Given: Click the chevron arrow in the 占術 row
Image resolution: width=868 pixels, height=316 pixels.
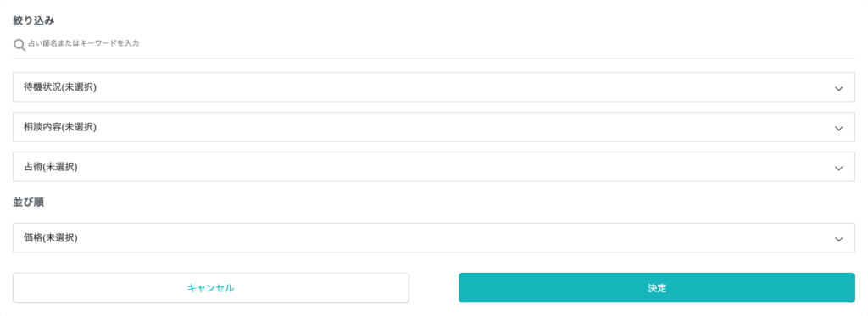Looking at the screenshot, I should [x=838, y=169].
